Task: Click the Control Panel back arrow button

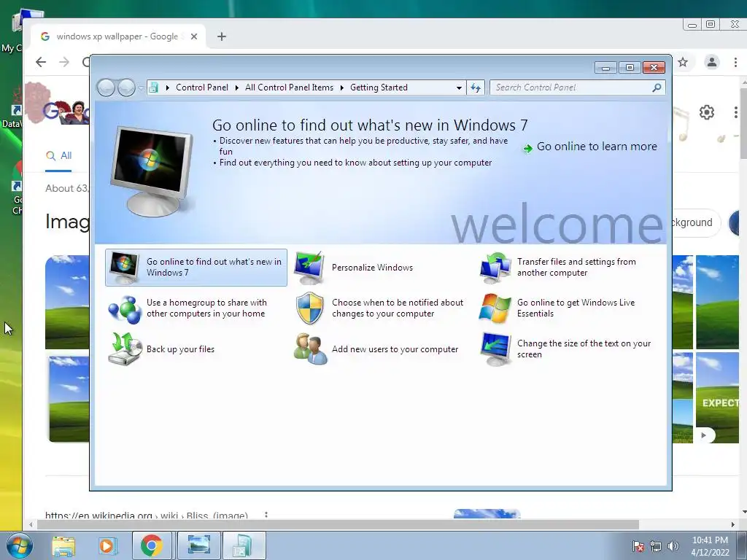Action: pyautogui.click(x=106, y=87)
